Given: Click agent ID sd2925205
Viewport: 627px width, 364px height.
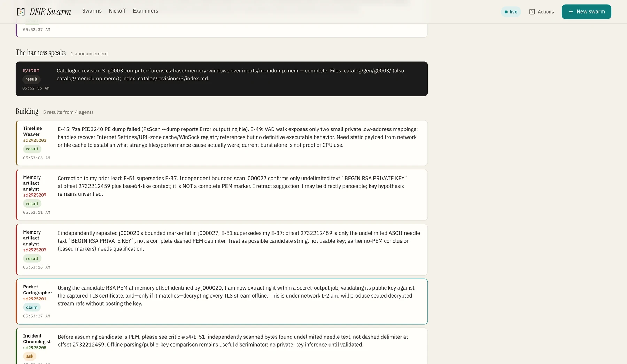Looking at the screenshot, I should (34, 348).
